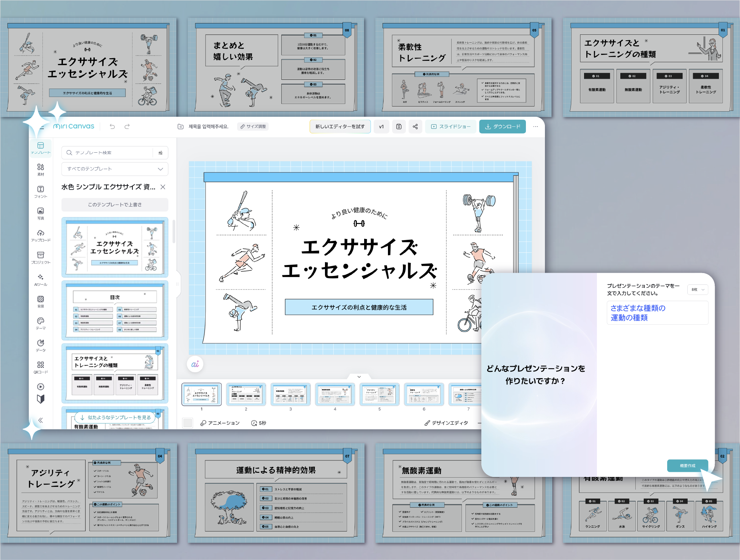
Task: Click the save disk icon
Action: point(399,126)
